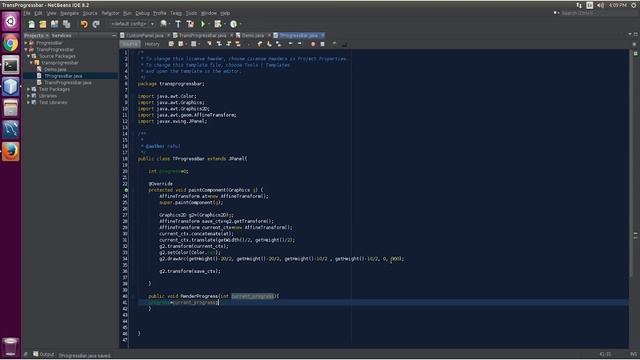Click the Save All toolbar icon
The height and width of the screenshot is (360, 640).
tap(66, 24)
